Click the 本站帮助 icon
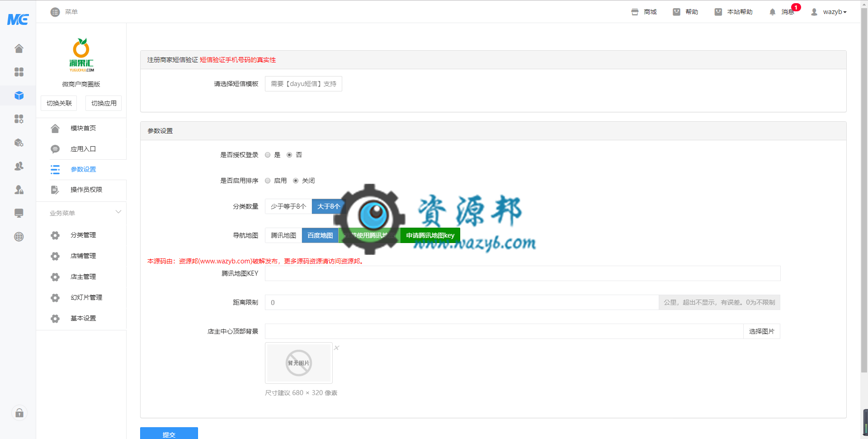The width and height of the screenshot is (868, 439). [718, 12]
